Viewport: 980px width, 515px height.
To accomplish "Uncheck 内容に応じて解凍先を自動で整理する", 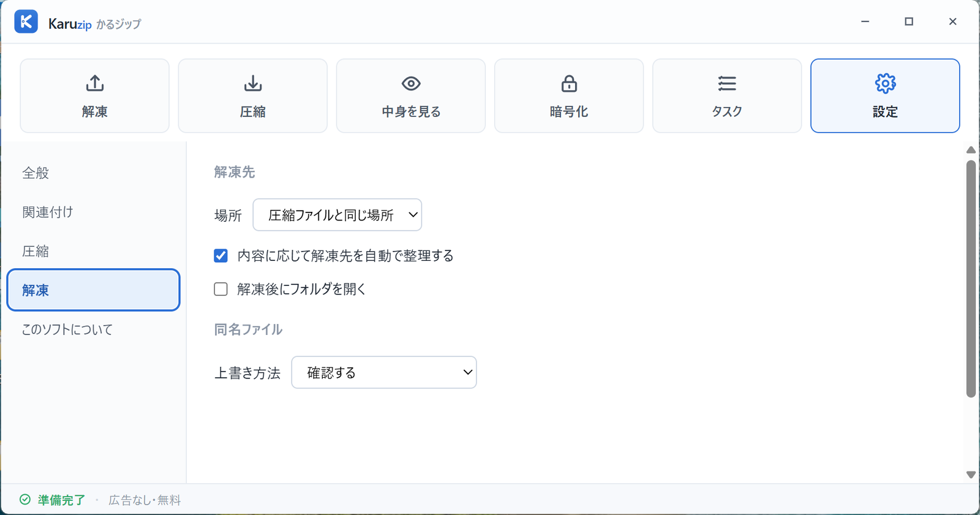I will (221, 255).
